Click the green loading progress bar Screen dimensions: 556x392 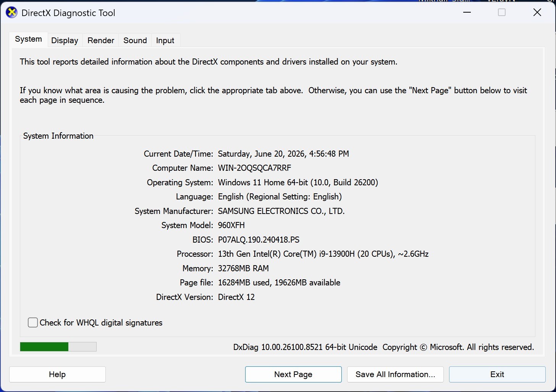click(58, 347)
